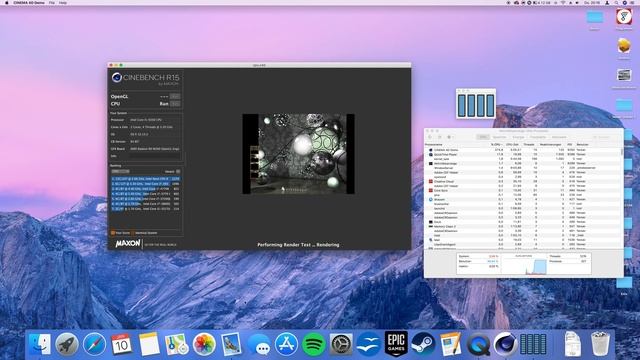Click Run button next to OpenGL
The width and height of the screenshot is (640, 360).
175,96
